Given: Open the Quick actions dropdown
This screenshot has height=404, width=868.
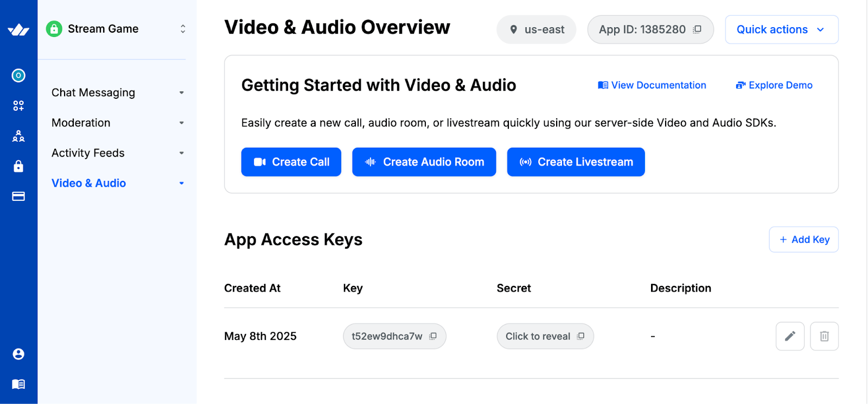Looking at the screenshot, I should pos(781,29).
